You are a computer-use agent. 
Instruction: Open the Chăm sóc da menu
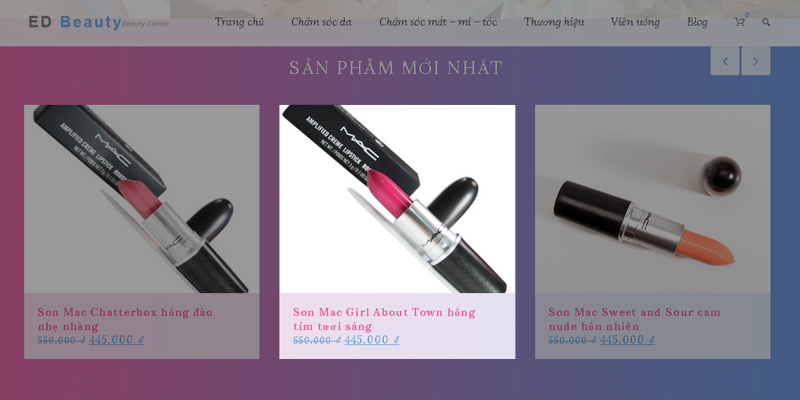coord(321,22)
